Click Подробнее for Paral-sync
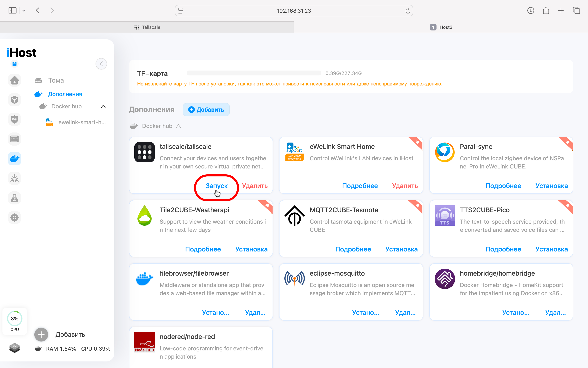The height and width of the screenshot is (368, 588). click(503, 186)
